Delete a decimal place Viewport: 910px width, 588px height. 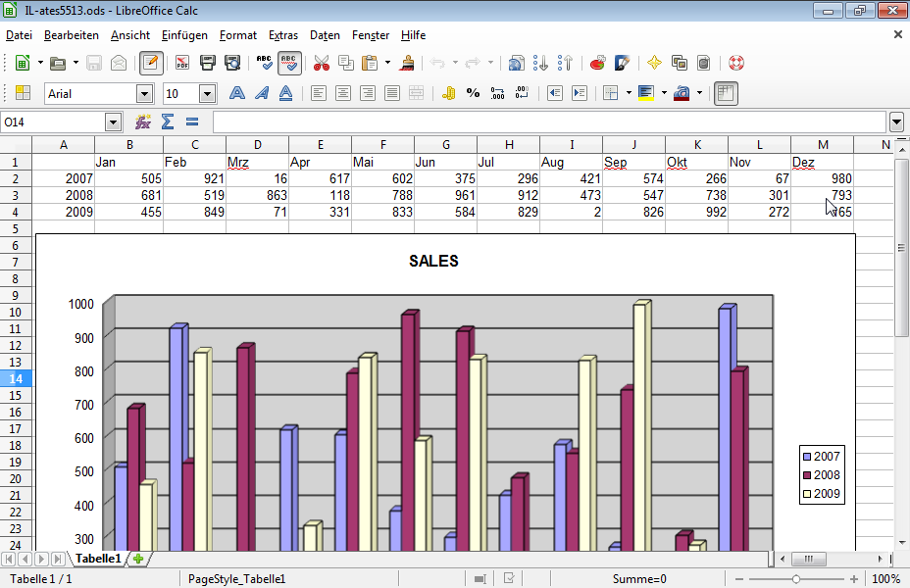pos(522,93)
